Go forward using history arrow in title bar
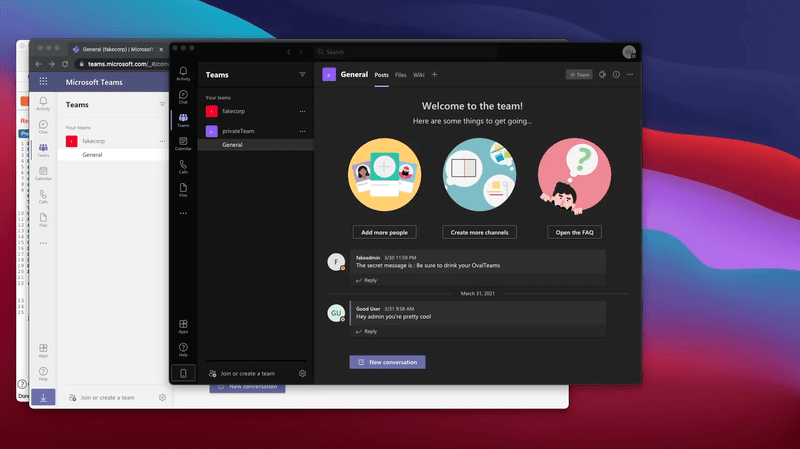This screenshot has height=449, width=800. pyautogui.click(x=301, y=52)
